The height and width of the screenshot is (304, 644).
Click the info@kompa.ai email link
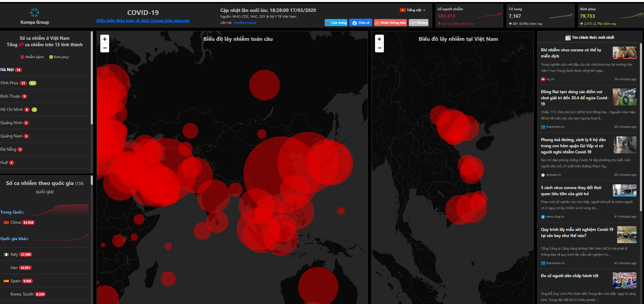[x=245, y=23]
